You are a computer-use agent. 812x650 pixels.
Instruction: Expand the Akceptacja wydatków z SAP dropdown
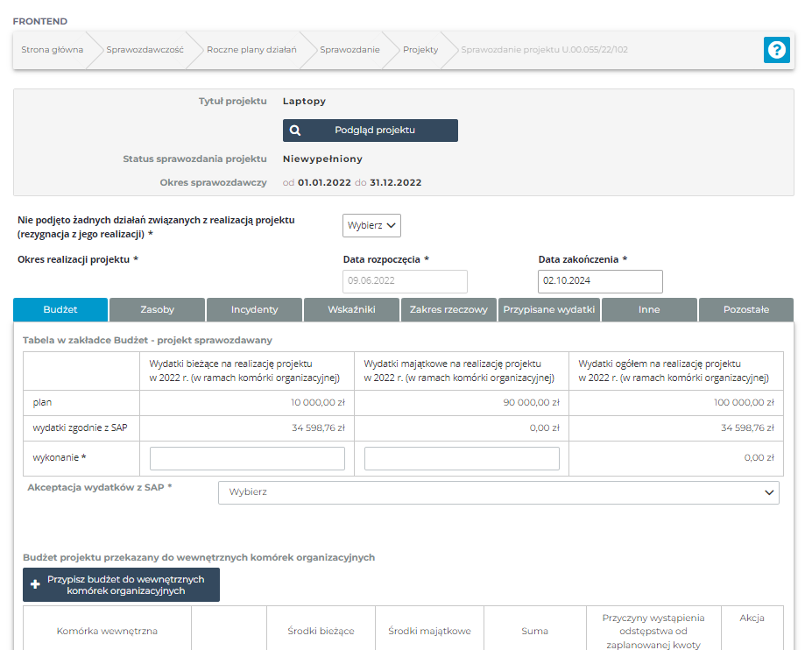pyautogui.click(x=498, y=492)
